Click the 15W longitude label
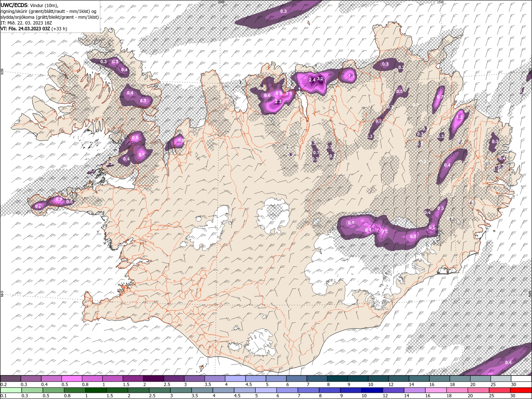The height and width of the screenshot is (399, 532). pos(440,2)
